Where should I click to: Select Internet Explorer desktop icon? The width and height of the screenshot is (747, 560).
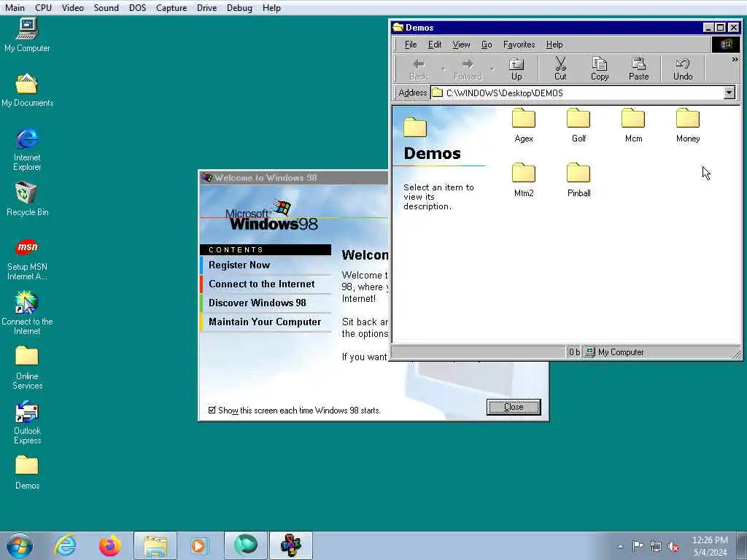pos(27,149)
